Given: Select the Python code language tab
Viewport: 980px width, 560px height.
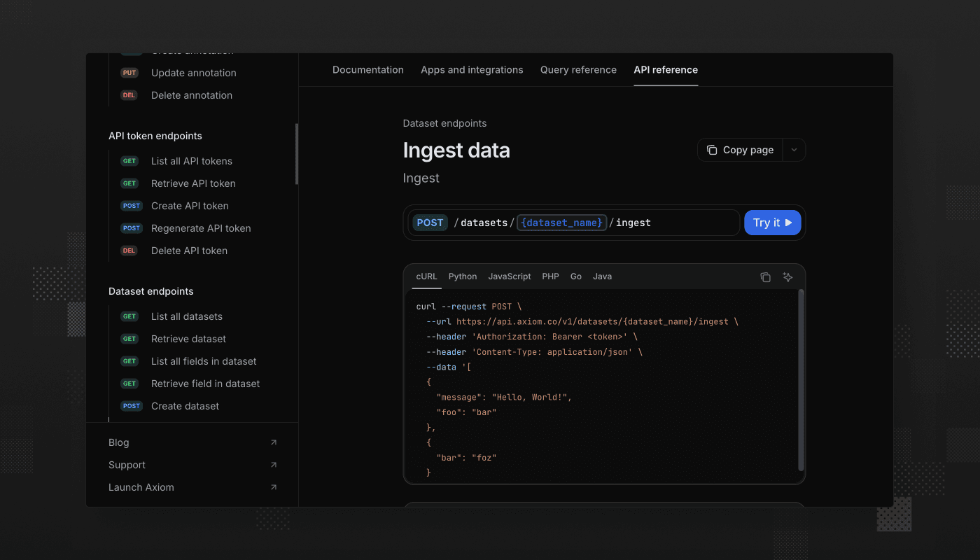Looking at the screenshot, I should coord(462,276).
